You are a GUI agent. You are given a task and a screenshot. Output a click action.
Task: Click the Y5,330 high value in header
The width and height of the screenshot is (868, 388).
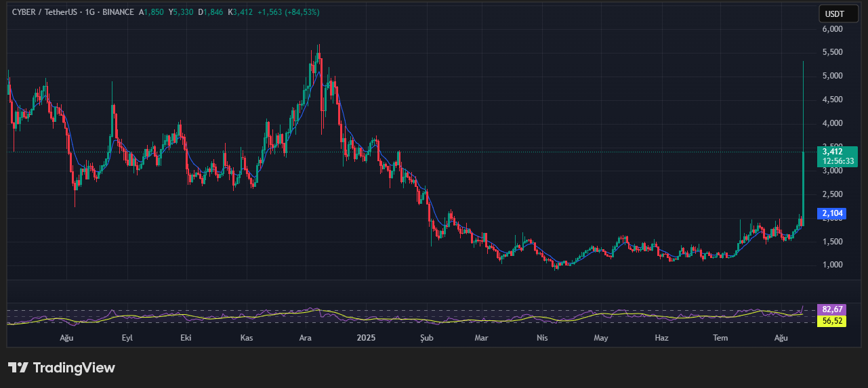(181, 12)
